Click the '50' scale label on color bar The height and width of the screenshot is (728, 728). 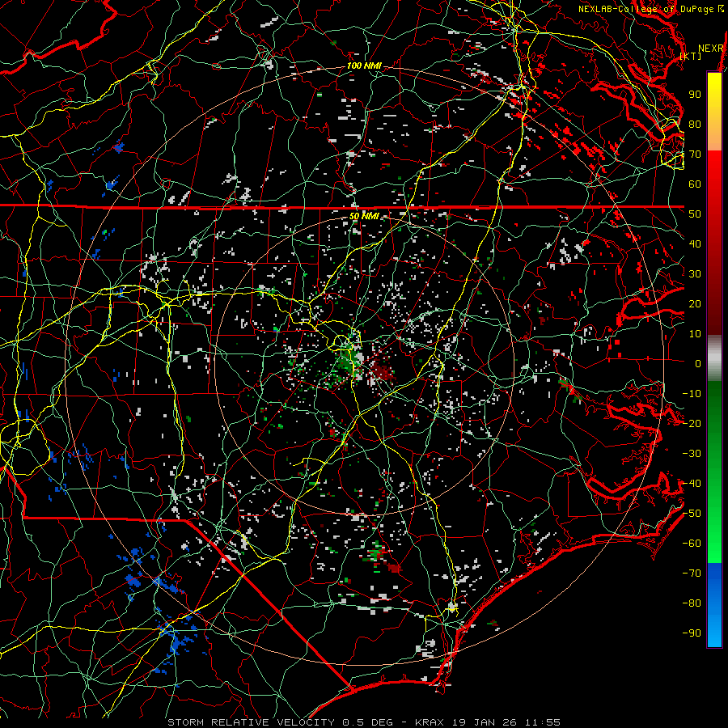tap(695, 214)
